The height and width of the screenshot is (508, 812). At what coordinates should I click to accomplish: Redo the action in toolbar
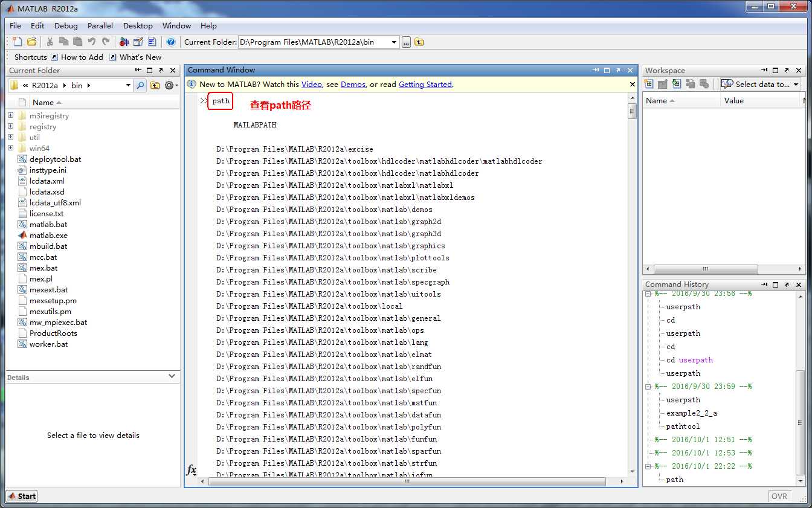(106, 42)
